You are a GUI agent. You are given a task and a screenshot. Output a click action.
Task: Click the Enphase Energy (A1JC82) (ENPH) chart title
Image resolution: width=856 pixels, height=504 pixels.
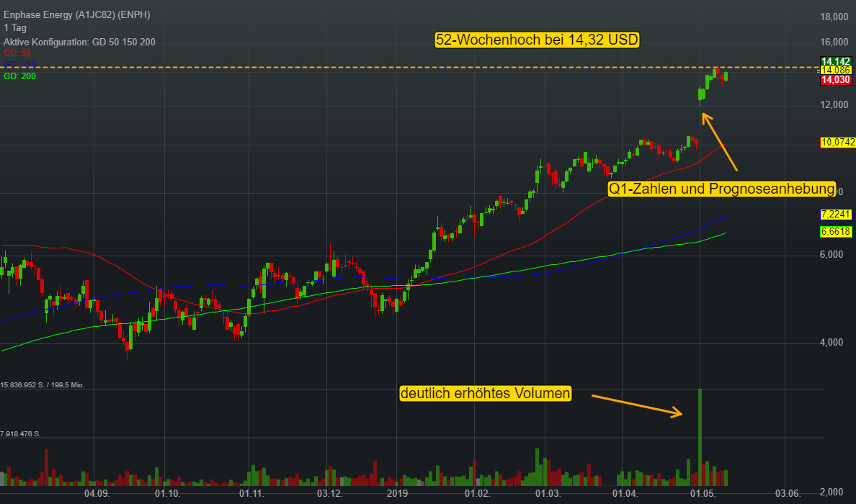coord(77,14)
